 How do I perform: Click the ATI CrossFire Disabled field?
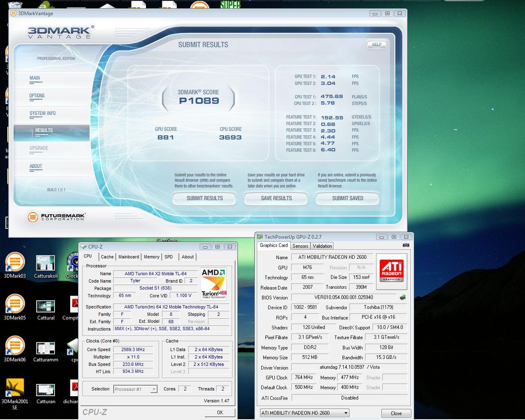pos(349,398)
